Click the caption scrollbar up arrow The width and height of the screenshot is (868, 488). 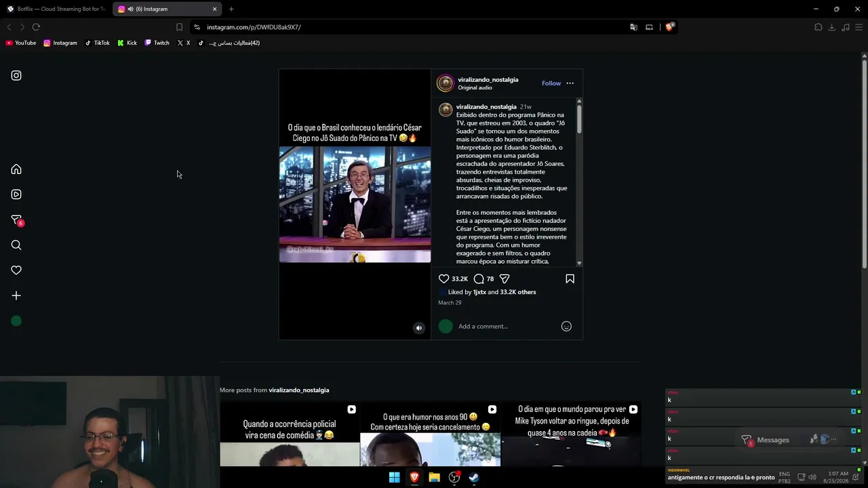pos(579,101)
